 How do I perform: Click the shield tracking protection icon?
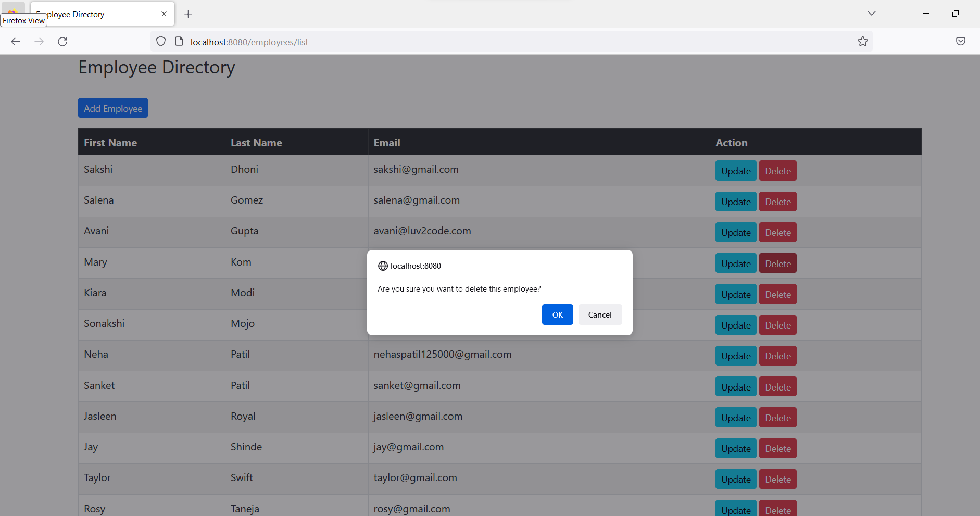coord(160,41)
